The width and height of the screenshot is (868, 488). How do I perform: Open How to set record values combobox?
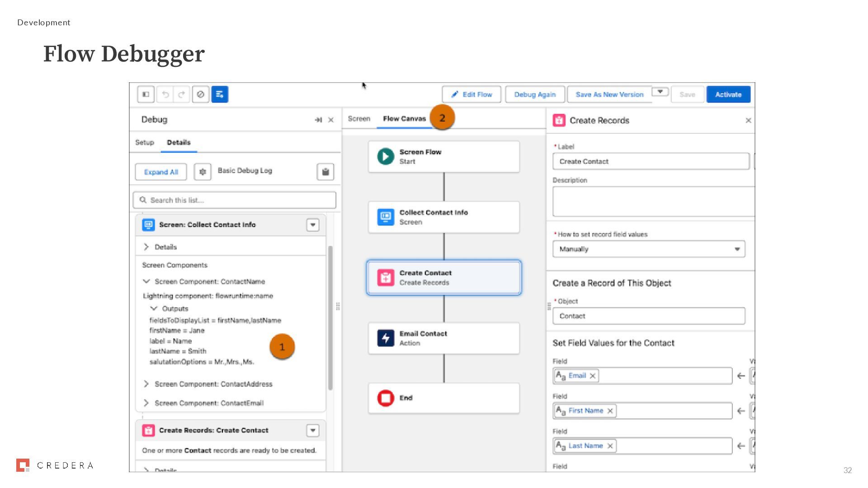click(648, 249)
